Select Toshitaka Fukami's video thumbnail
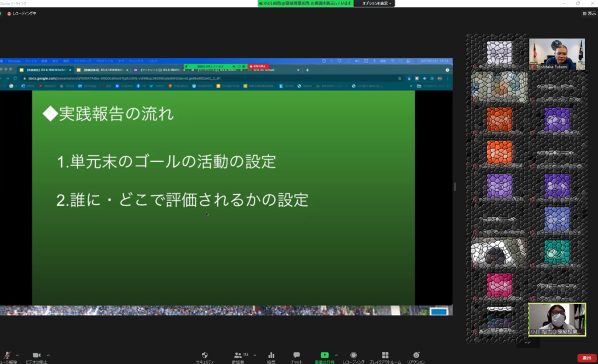Screen dimensions: 598x364 pos(557,54)
